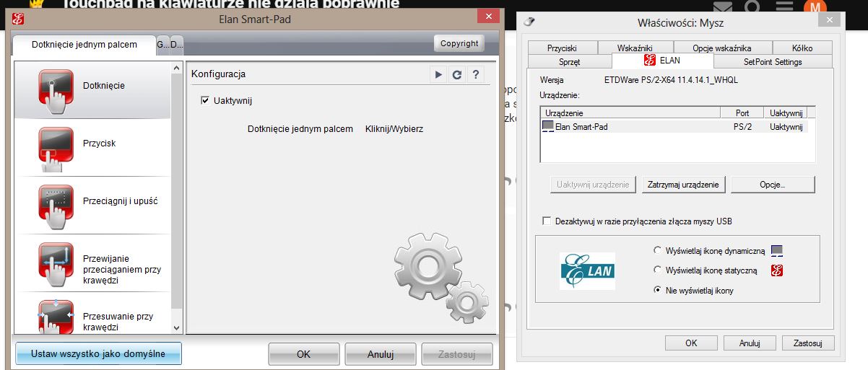Select Wyświetlaj ikonę dynamiczną option
This screenshot has width=868, height=370.
coord(657,251)
